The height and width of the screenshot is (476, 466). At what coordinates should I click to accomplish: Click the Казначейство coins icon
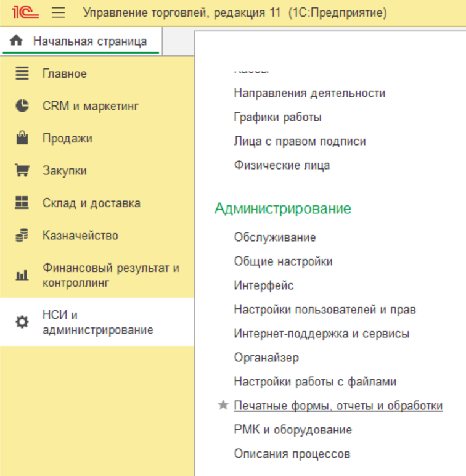(x=22, y=235)
